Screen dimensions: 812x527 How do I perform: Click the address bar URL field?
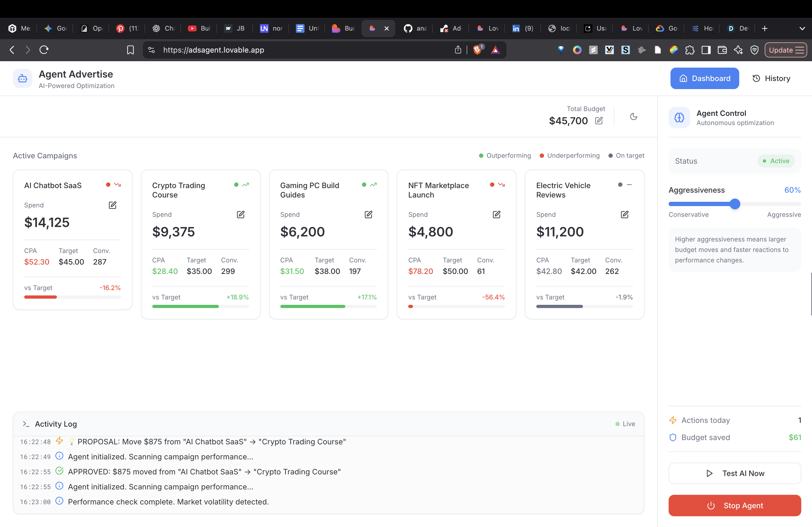[213, 50]
